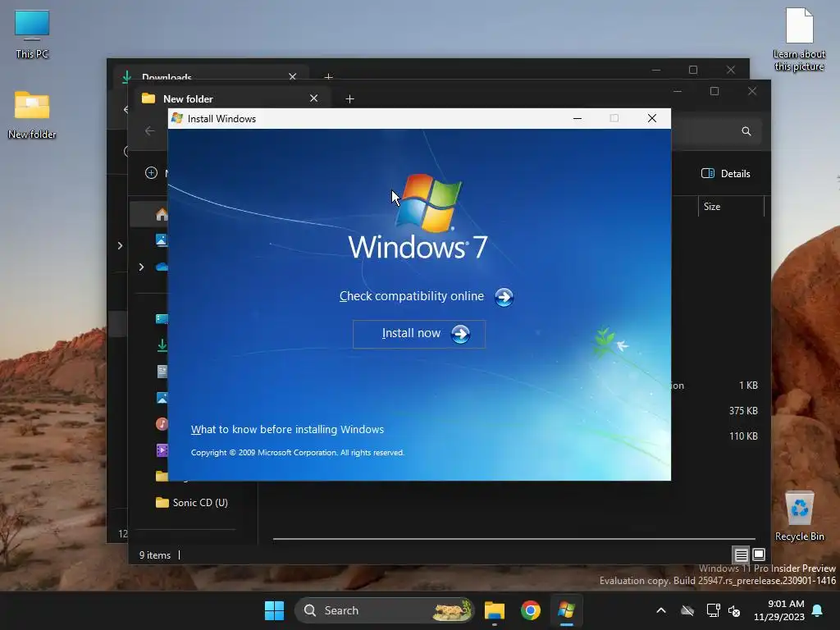
Task: Select the New folder tab in File Explorer
Action: click(x=231, y=98)
